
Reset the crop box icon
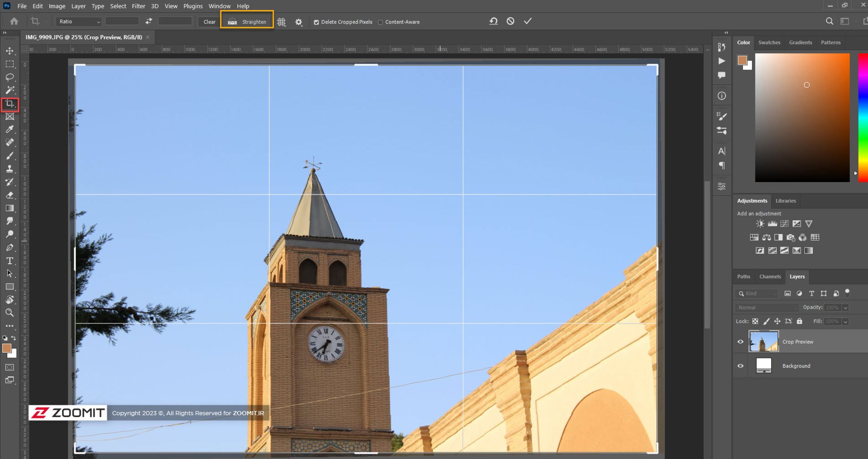(493, 21)
